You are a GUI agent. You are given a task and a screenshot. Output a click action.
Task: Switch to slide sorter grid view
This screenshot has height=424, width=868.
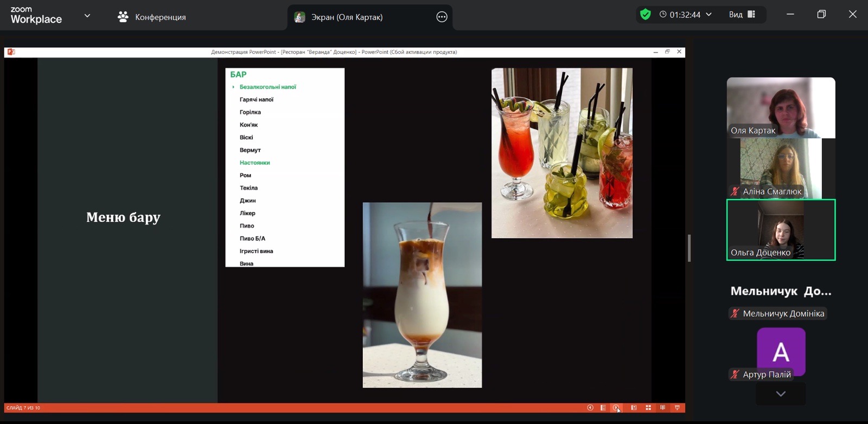648,408
